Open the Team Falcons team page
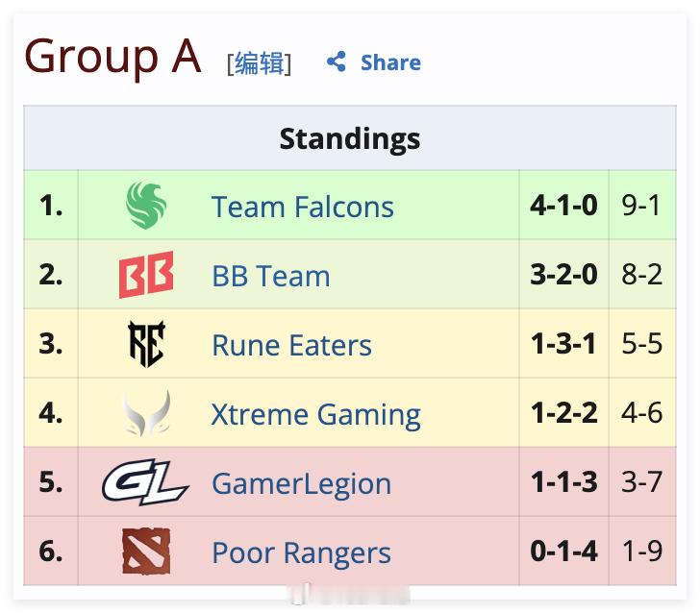 pos(303,207)
